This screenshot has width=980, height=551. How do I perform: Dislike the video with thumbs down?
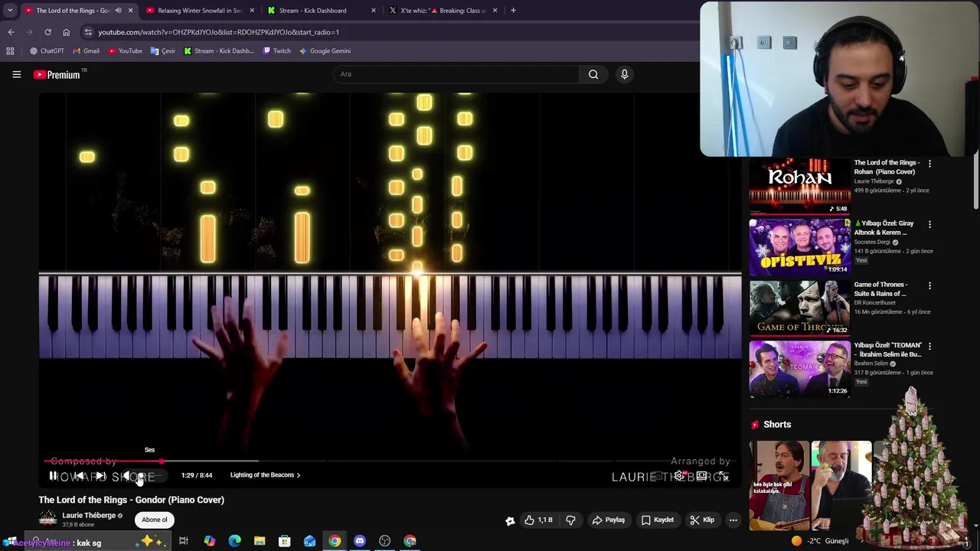coord(570,520)
